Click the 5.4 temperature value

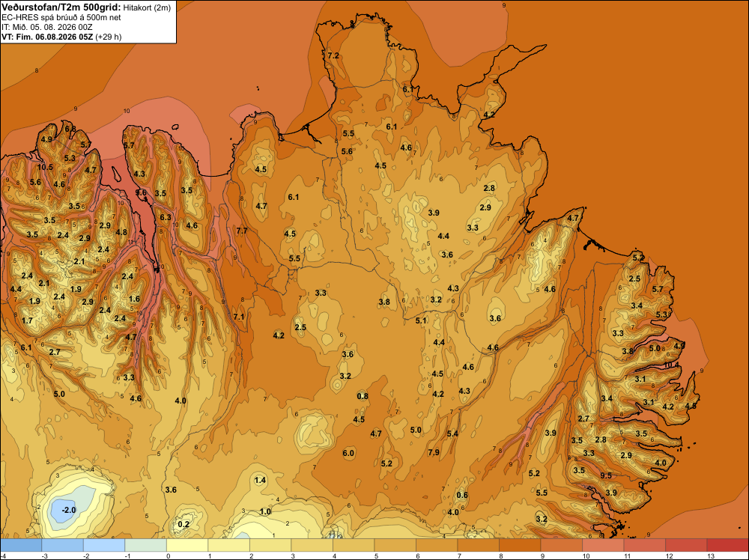click(x=452, y=433)
